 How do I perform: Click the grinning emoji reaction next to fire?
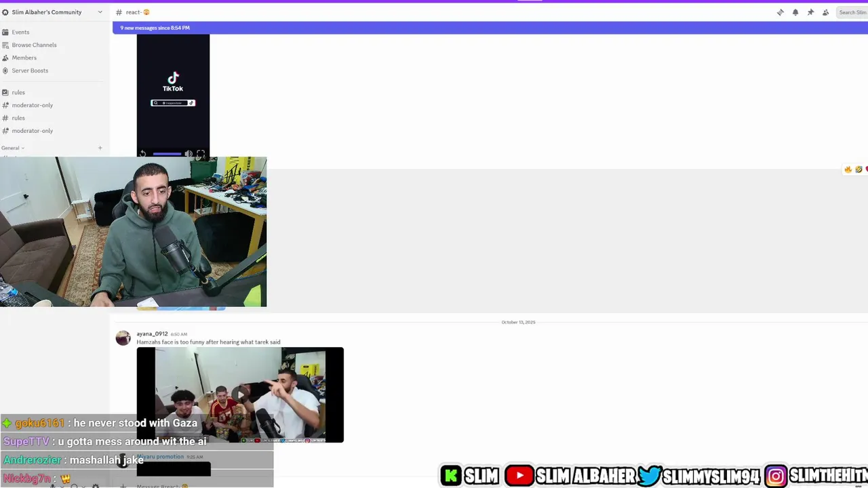click(859, 169)
